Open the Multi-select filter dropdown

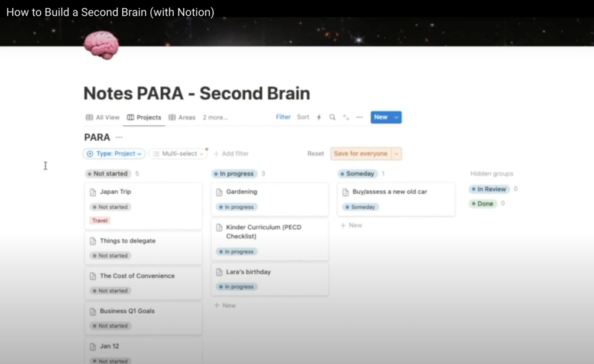[178, 154]
